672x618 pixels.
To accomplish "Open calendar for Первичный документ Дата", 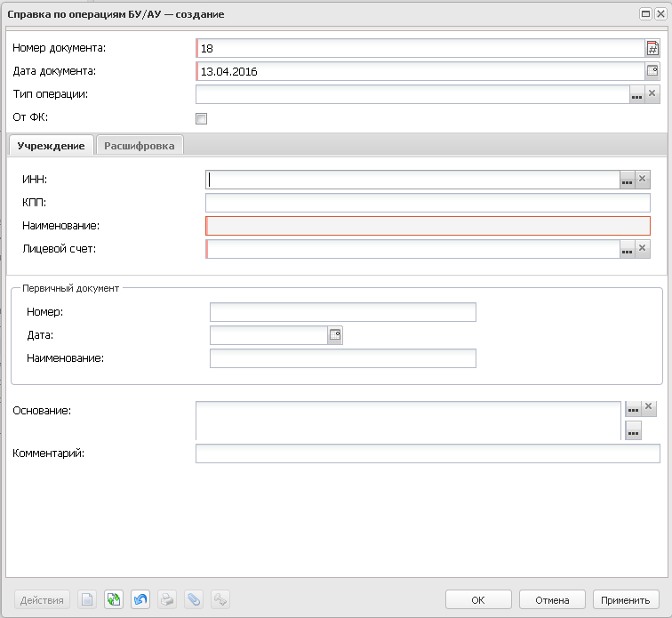I will [x=335, y=335].
